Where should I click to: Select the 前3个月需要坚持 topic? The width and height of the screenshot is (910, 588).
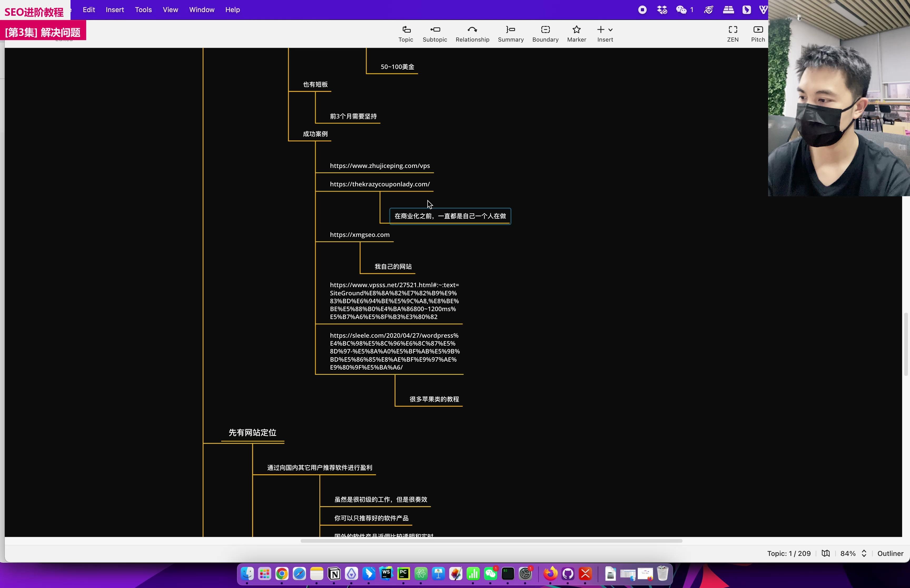(353, 116)
